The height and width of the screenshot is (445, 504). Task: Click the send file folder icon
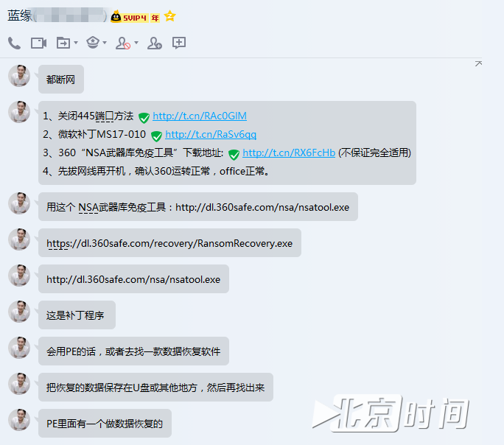(63, 43)
